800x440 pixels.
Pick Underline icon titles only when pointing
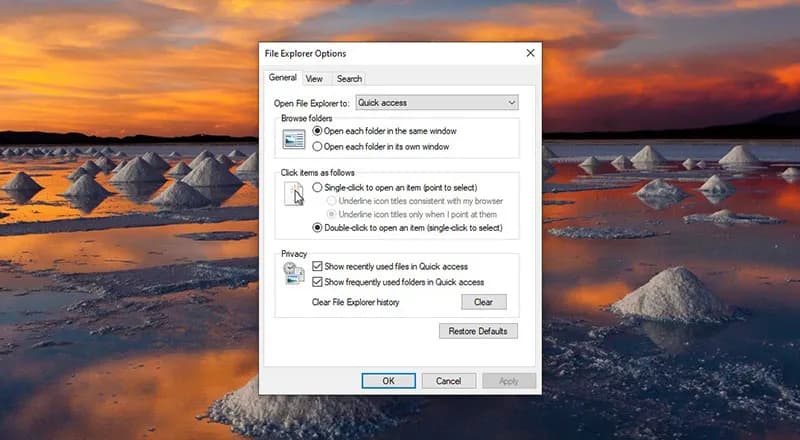[332, 214]
